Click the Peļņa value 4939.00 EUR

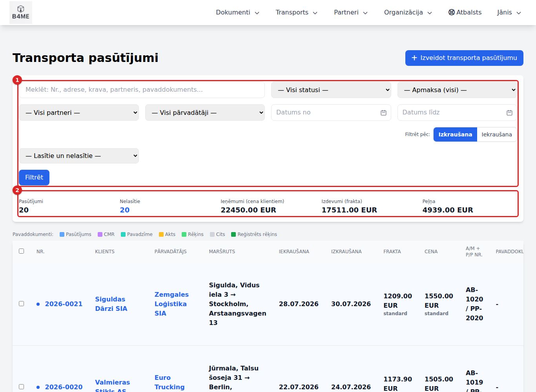tap(448, 210)
